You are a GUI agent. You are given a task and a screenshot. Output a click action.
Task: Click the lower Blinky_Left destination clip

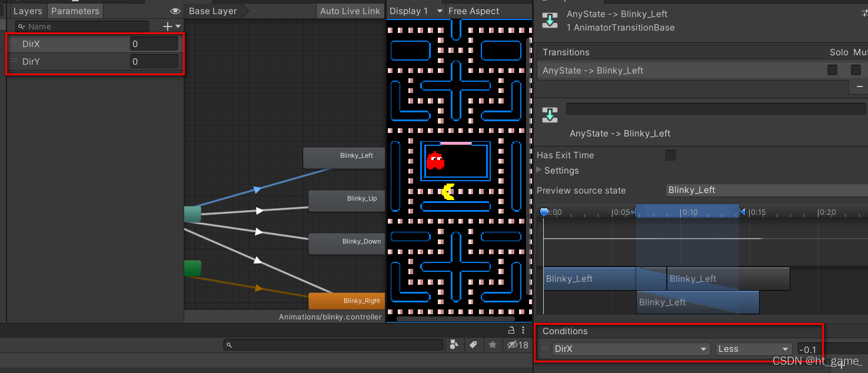coord(698,302)
